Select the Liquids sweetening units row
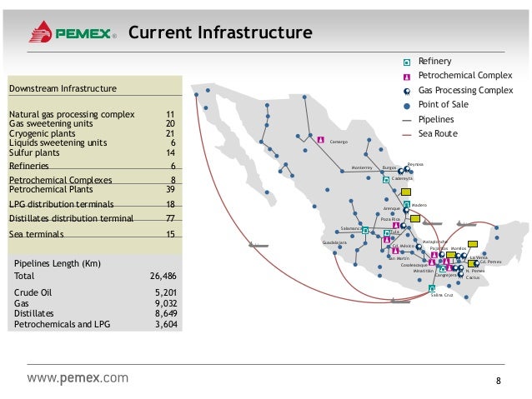532x399 pixels. (92, 142)
